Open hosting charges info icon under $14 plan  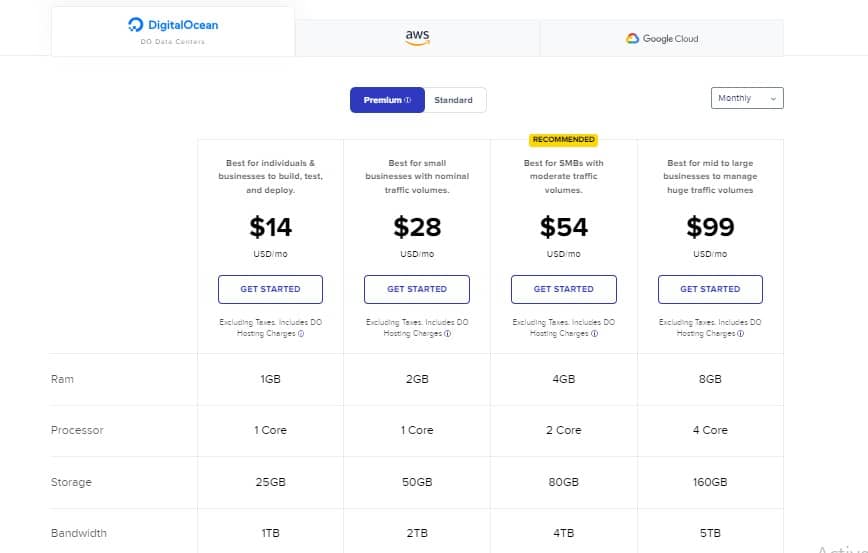click(x=301, y=334)
